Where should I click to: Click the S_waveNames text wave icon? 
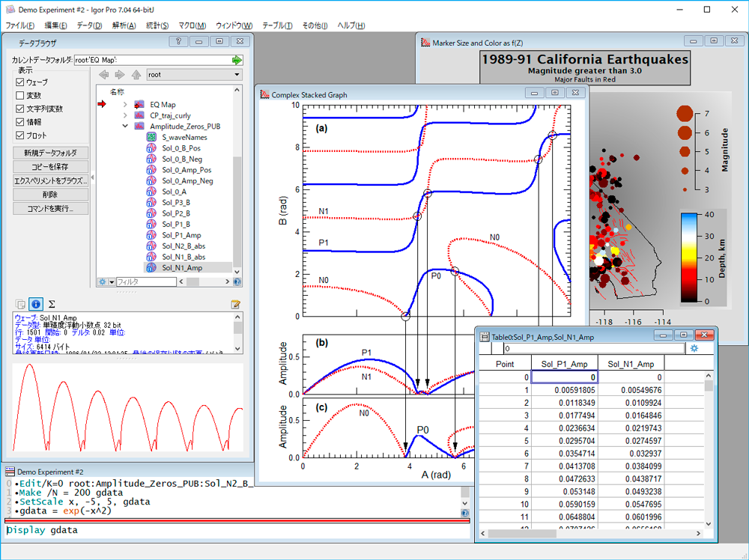coord(151,137)
